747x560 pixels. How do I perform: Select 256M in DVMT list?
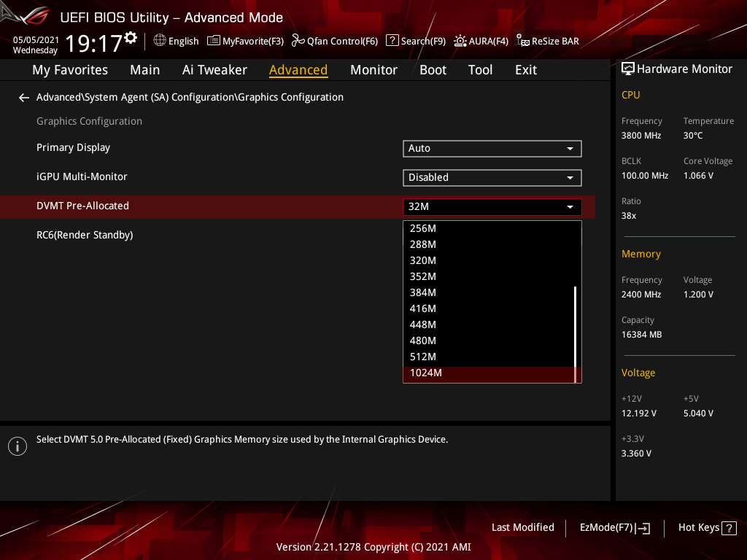coord(489,228)
